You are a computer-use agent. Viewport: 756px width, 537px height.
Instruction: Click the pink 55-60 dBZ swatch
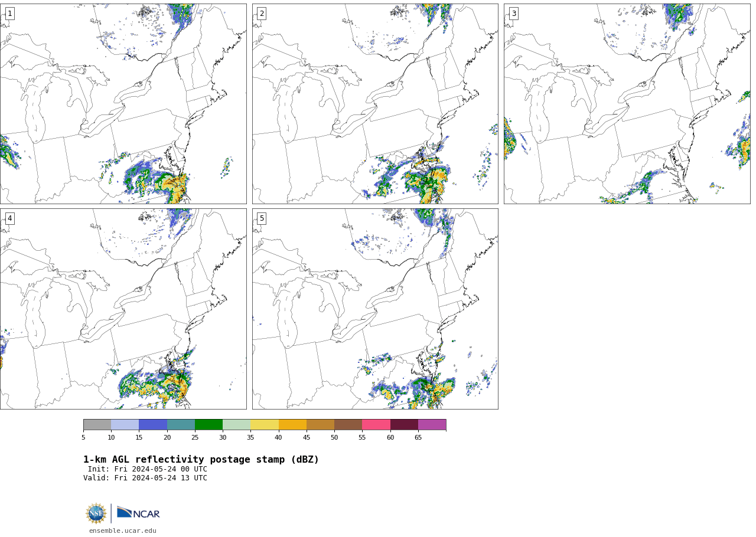(376, 425)
